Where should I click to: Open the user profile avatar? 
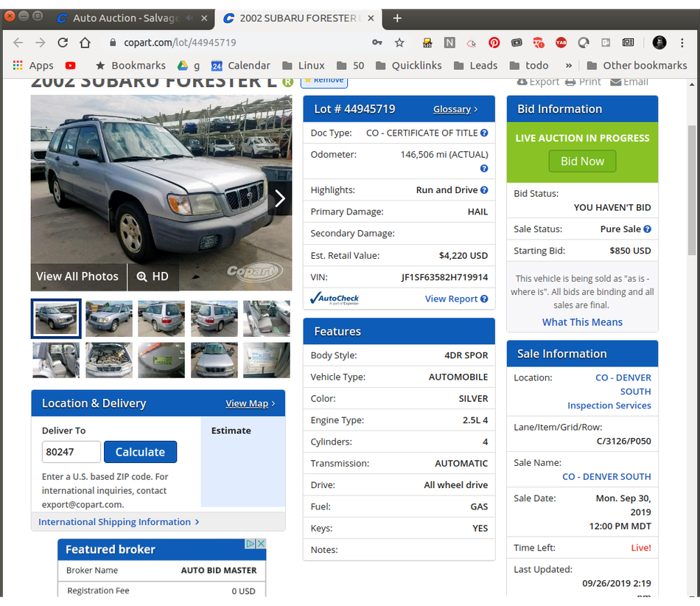point(659,43)
